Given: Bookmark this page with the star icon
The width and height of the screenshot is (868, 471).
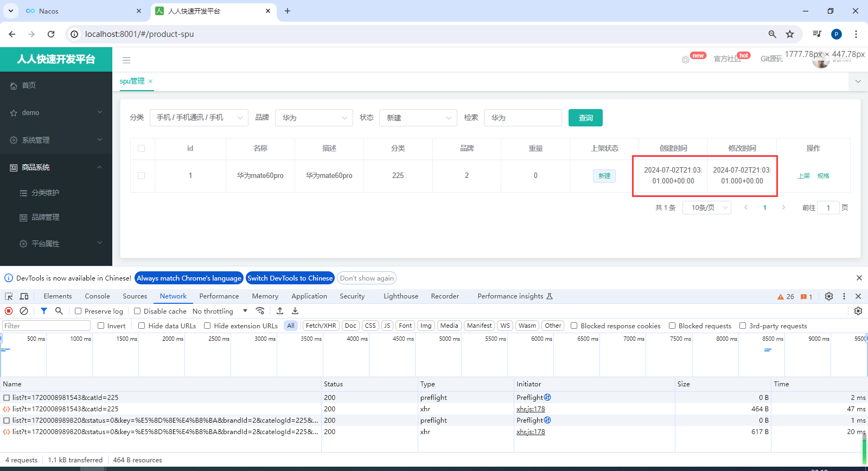Looking at the screenshot, I should [x=790, y=34].
